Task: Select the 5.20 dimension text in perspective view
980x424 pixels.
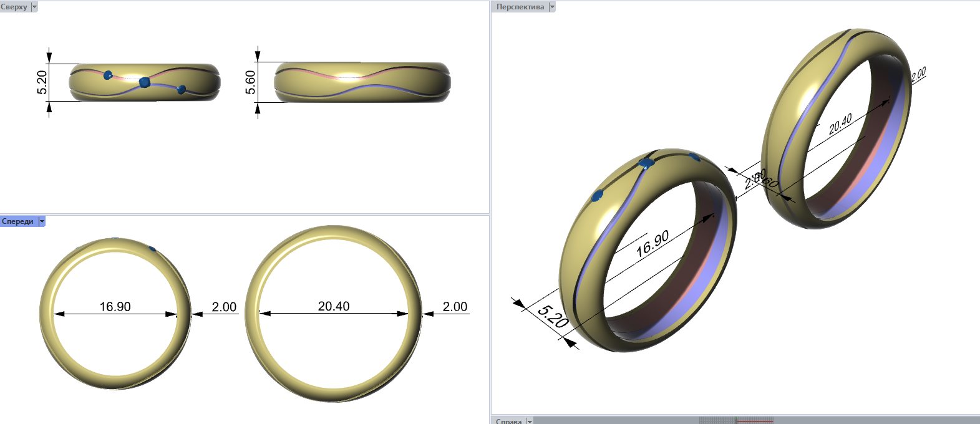Action: point(553,316)
